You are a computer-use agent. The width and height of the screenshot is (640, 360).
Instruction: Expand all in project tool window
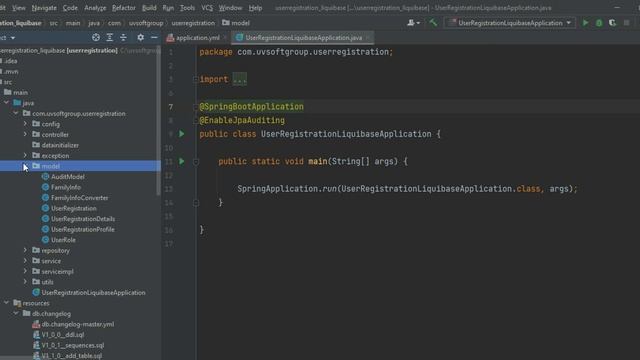coord(109,38)
